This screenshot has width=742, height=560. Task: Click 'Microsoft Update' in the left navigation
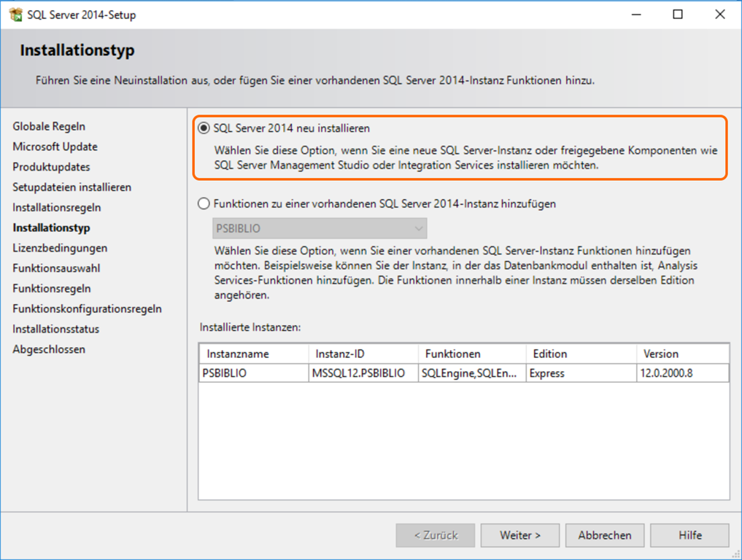(55, 147)
